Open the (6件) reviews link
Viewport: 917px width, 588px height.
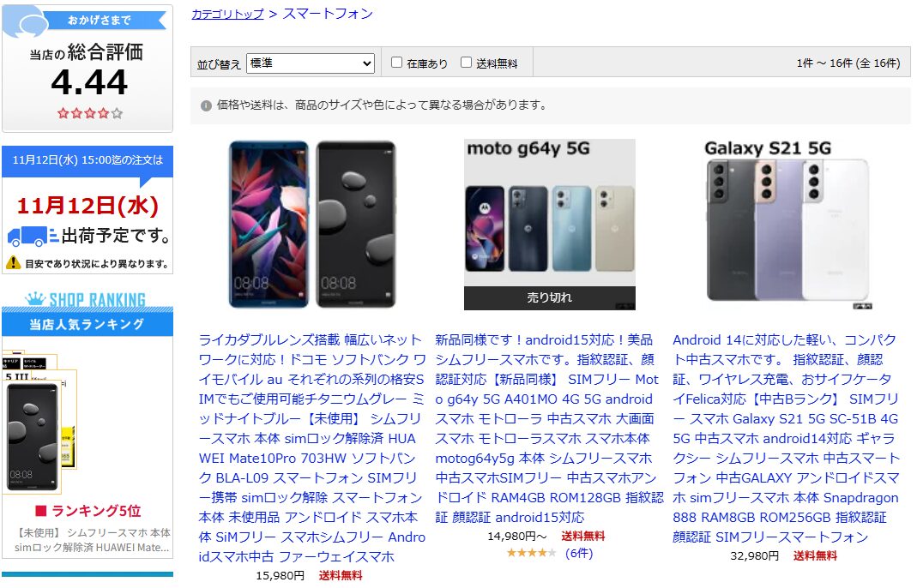click(x=579, y=553)
